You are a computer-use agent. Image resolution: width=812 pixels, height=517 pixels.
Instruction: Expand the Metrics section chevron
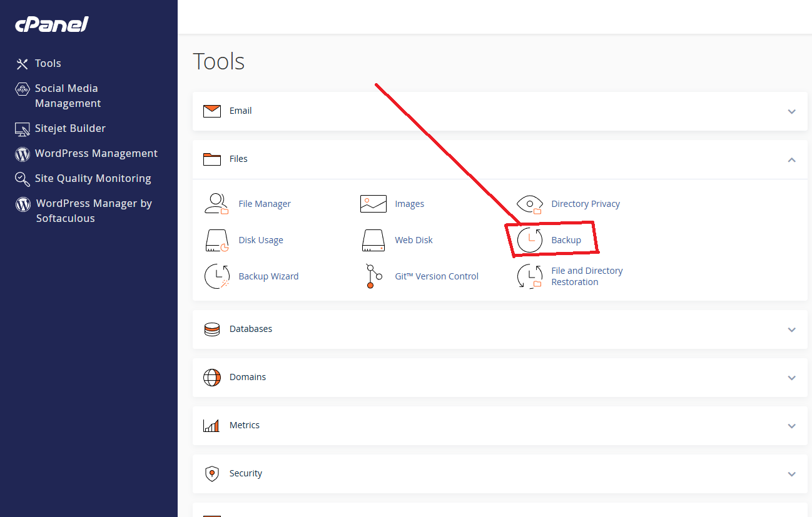(x=791, y=426)
